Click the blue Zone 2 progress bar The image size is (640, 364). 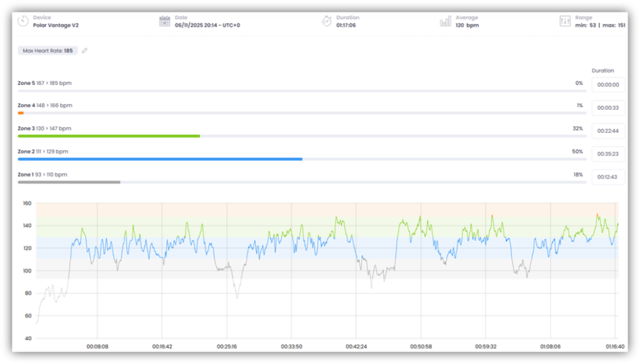pos(160,159)
